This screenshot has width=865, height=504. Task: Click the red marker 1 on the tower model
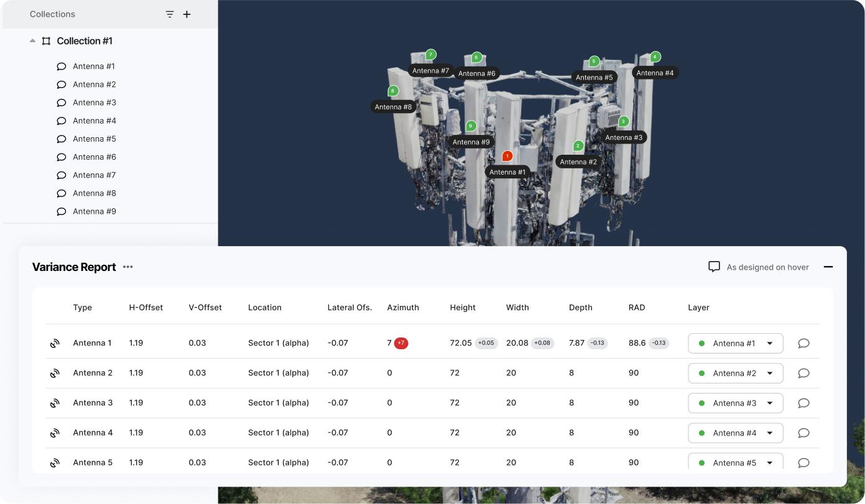(507, 156)
